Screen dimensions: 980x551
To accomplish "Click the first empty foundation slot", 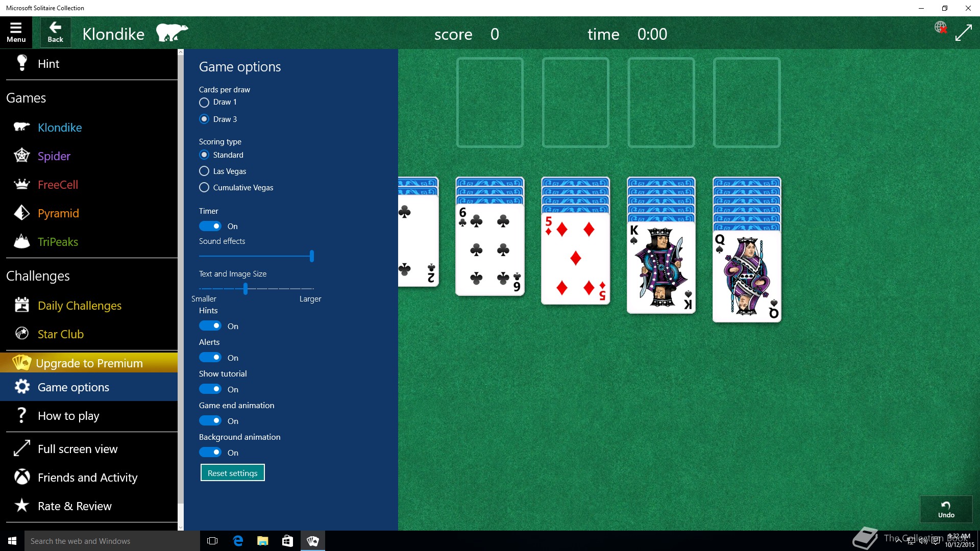I will (489, 103).
